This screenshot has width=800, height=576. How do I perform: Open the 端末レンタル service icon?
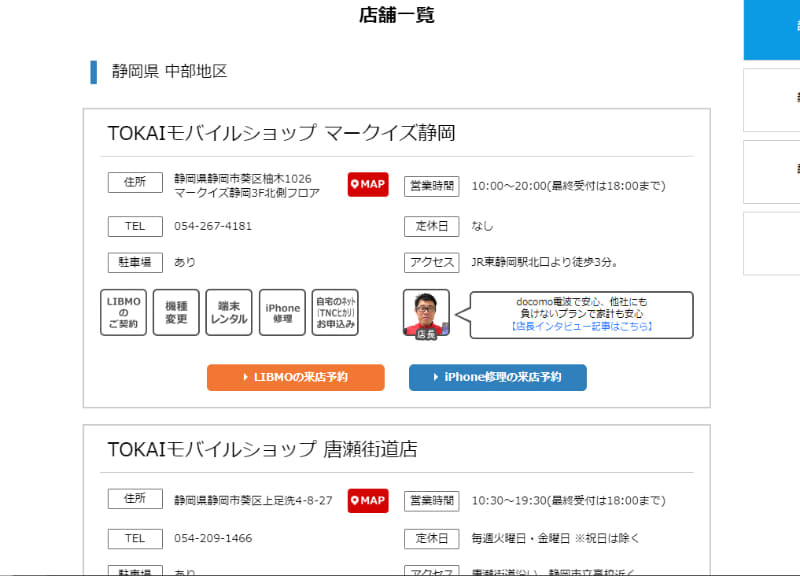click(229, 312)
